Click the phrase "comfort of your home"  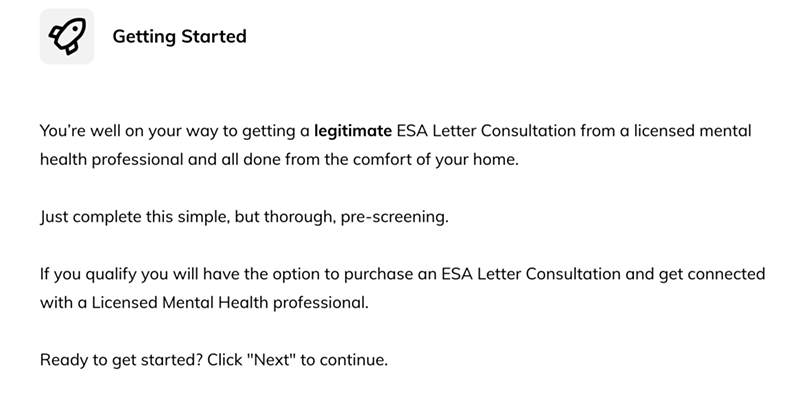pos(435,160)
